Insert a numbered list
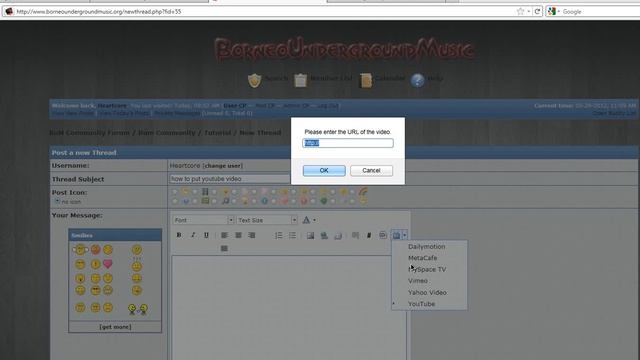Screen dimensions: 640x360 tap(278, 235)
